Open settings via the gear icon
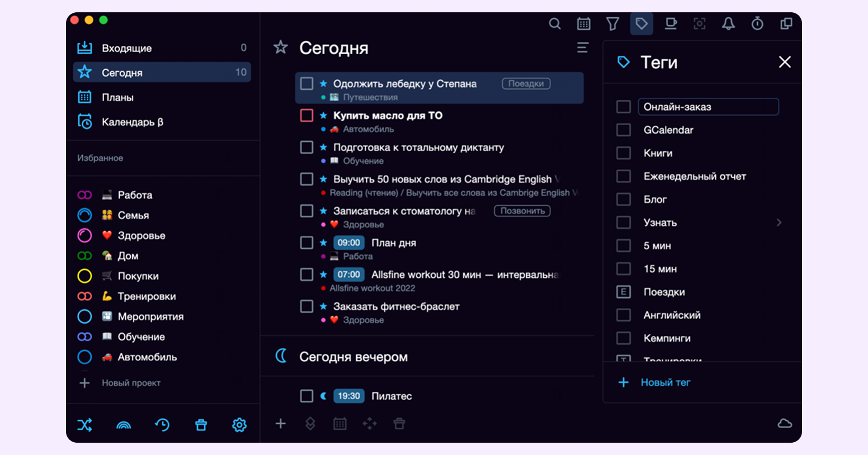This screenshot has height=455, width=868. (x=239, y=425)
